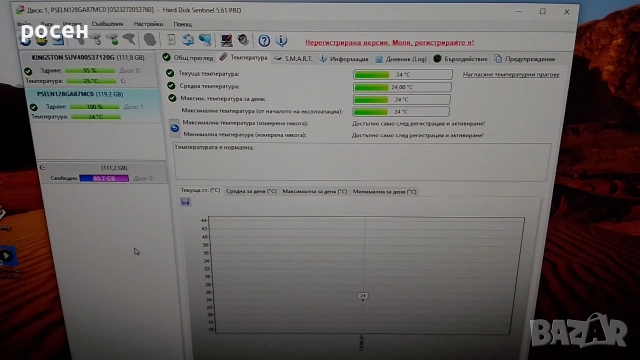Minimize the Hard Disk Sentinel window
640x360 pixels.
(x=519, y=11)
